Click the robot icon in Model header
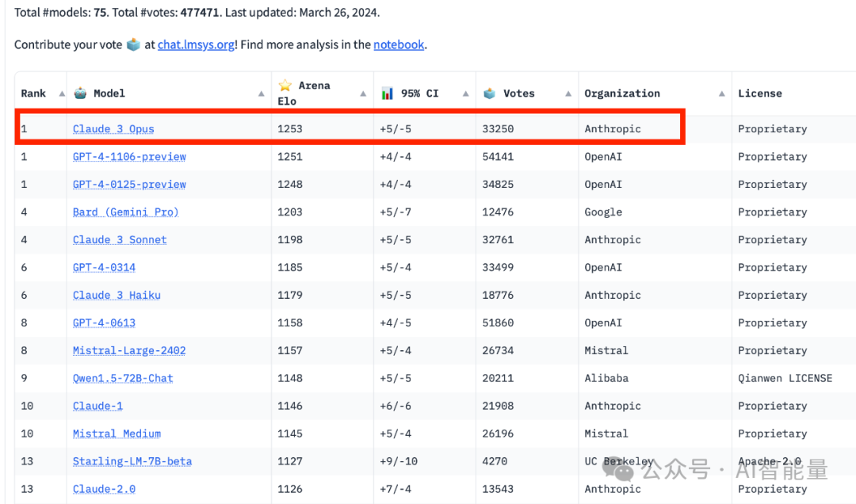 [x=80, y=93]
